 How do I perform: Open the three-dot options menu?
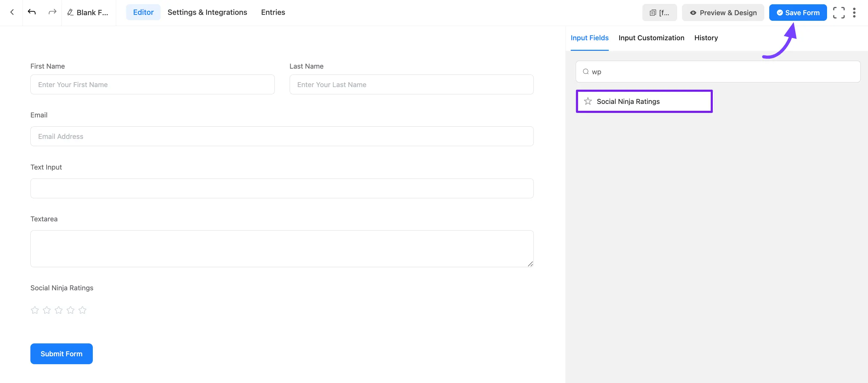854,13
